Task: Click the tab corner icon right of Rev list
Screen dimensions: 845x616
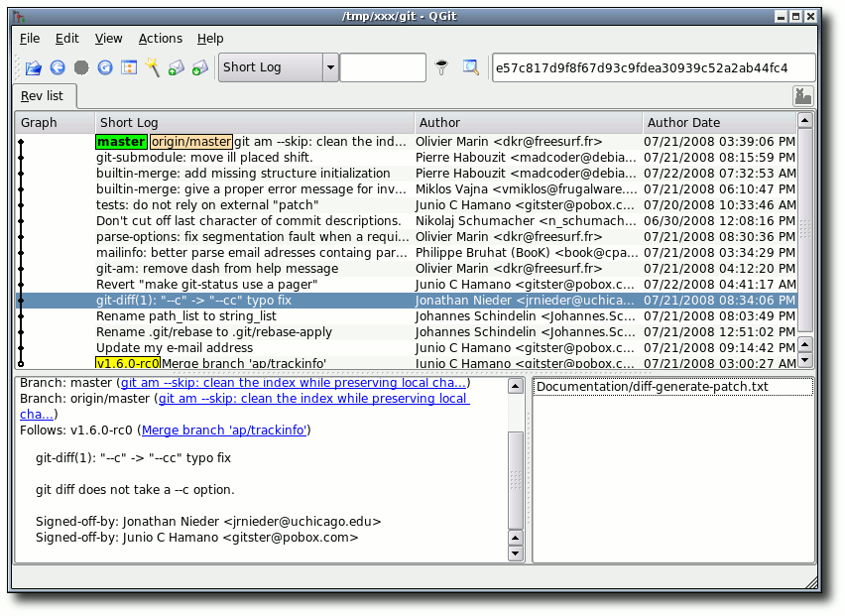Action: tap(803, 96)
